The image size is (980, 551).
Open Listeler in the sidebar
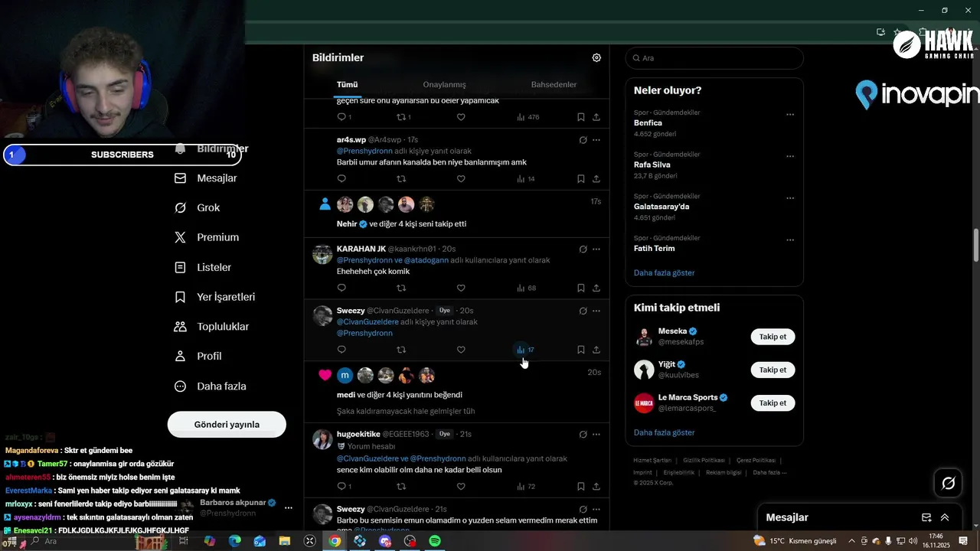point(203,267)
